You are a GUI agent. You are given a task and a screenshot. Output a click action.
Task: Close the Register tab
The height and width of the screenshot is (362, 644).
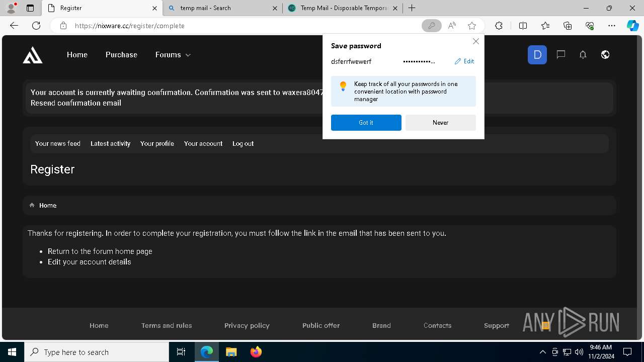coord(154,8)
